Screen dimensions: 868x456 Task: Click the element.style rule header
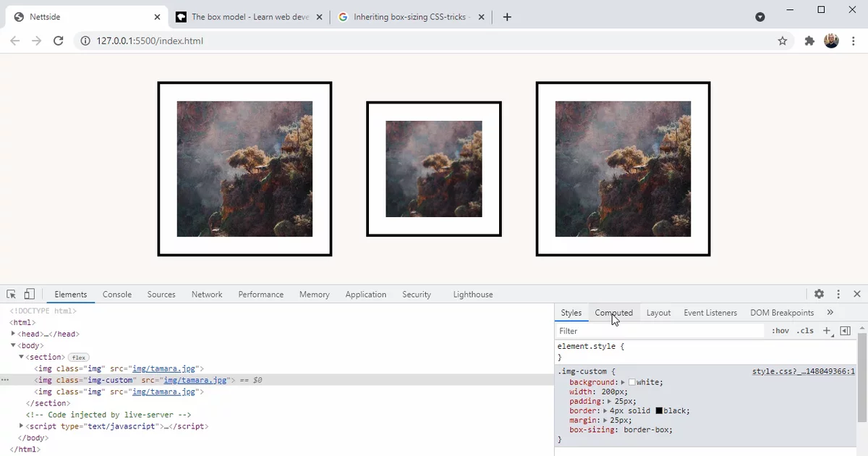point(590,346)
